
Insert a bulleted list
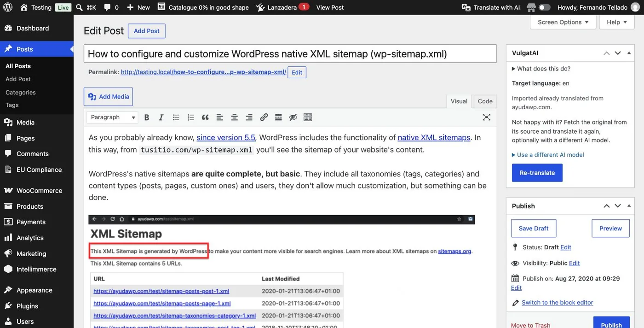tap(176, 117)
